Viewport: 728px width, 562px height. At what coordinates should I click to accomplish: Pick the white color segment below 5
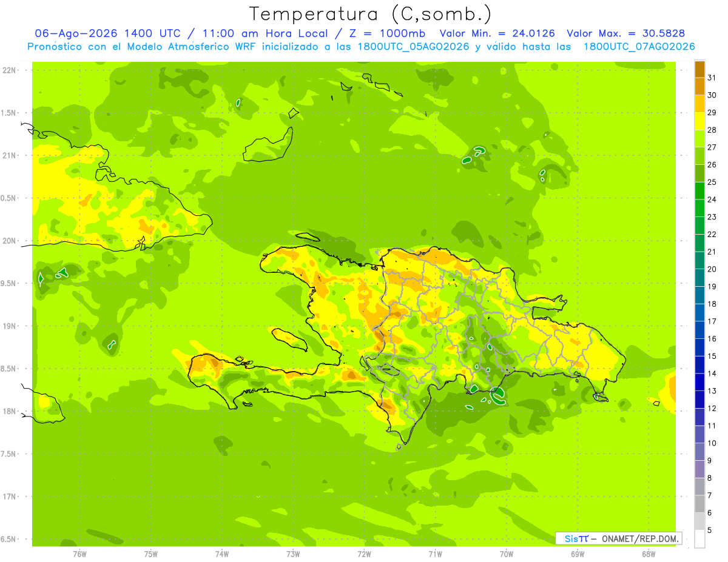699,539
